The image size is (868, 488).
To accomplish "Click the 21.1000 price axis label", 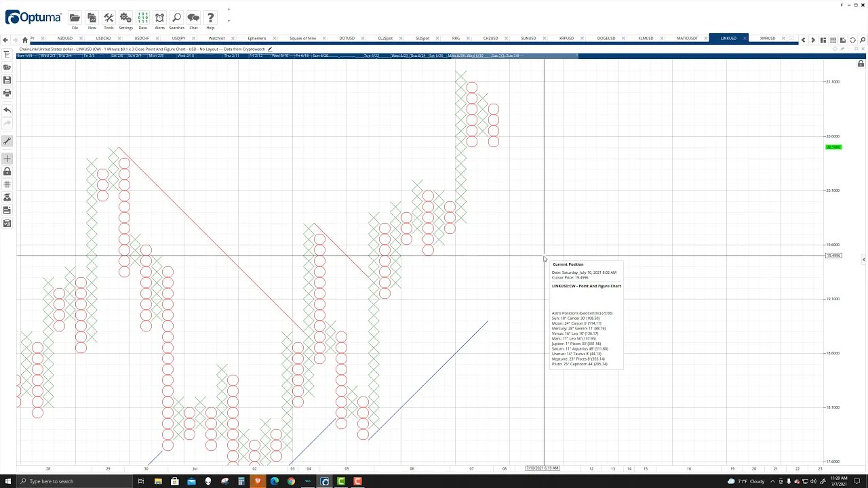I will click(832, 81).
